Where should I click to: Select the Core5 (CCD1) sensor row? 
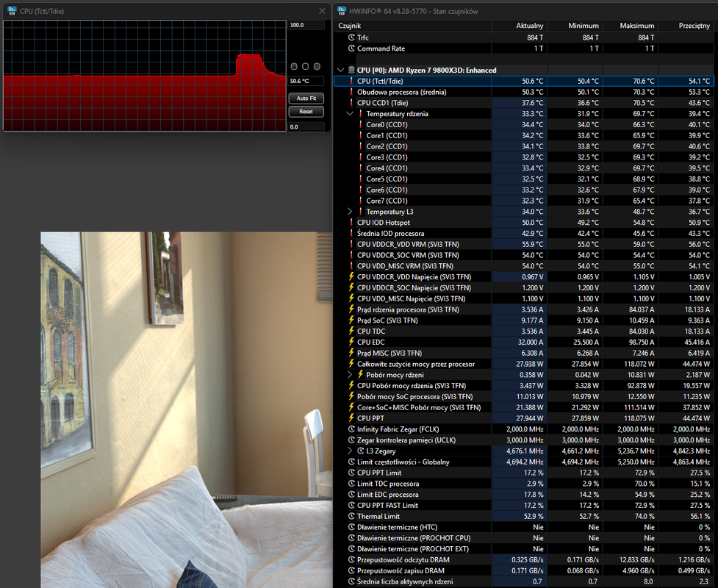[524, 179]
